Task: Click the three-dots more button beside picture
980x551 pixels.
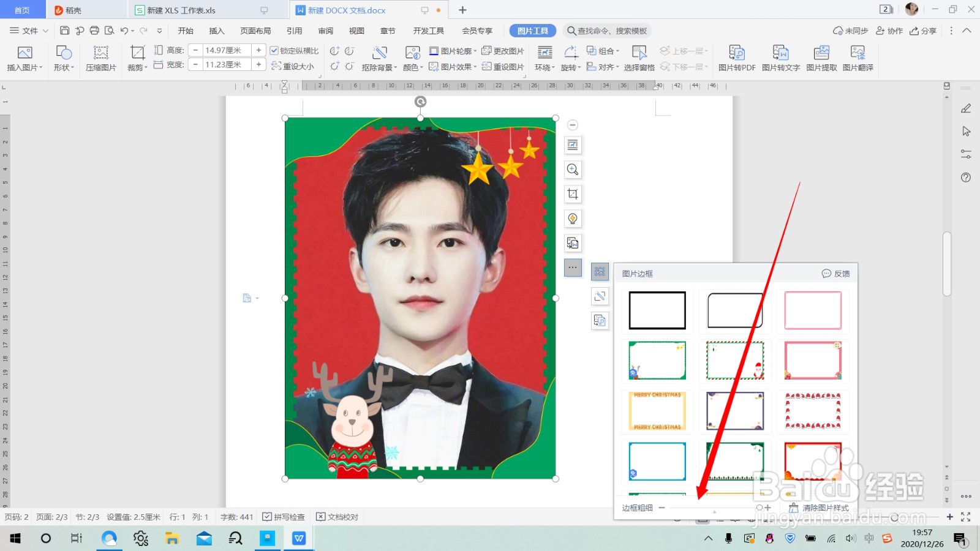Action: point(573,268)
